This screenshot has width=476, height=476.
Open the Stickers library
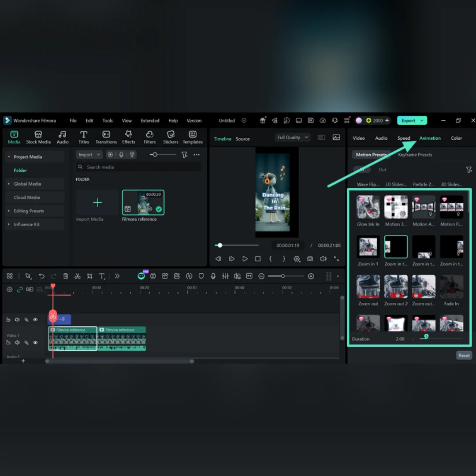click(171, 137)
